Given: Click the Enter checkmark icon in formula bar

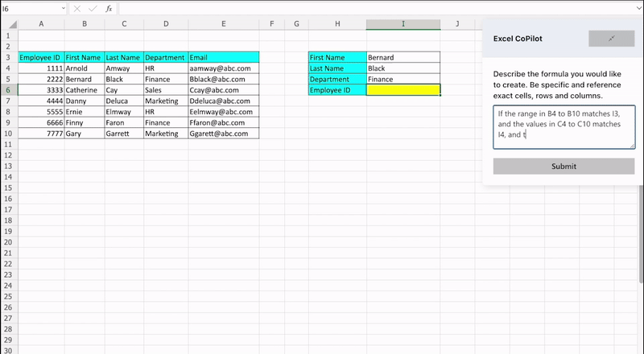Looking at the screenshot, I should 93,8.
